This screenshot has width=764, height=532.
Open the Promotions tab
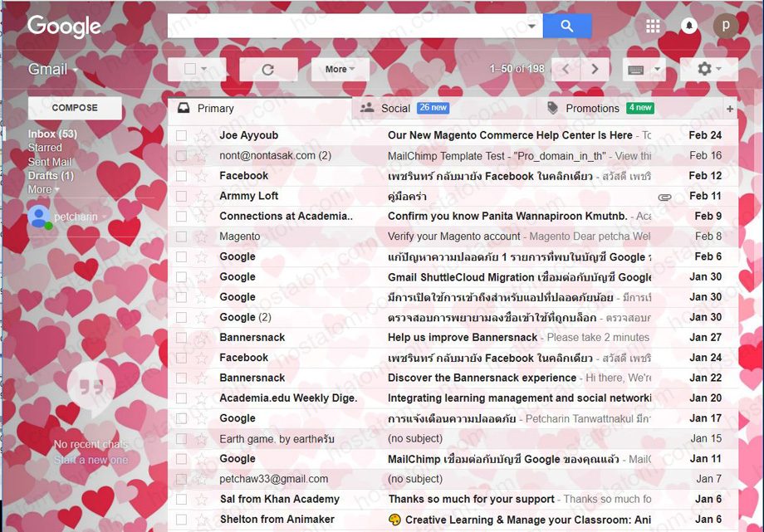tap(591, 107)
